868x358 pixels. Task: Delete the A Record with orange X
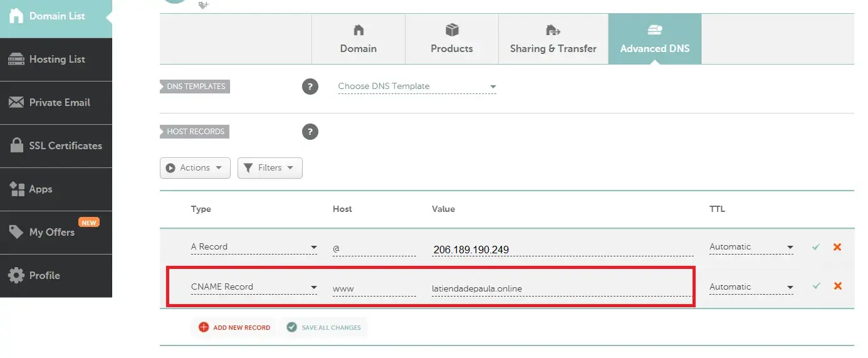tap(837, 247)
